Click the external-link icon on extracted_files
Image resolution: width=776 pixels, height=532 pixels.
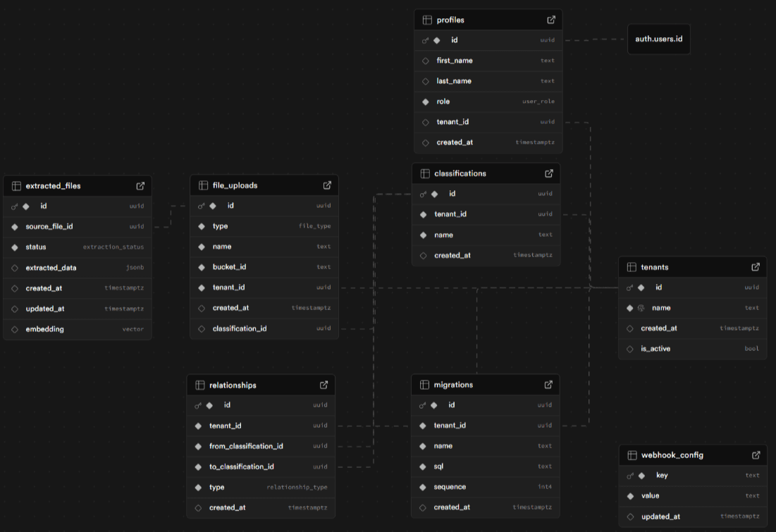[x=140, y=186]
